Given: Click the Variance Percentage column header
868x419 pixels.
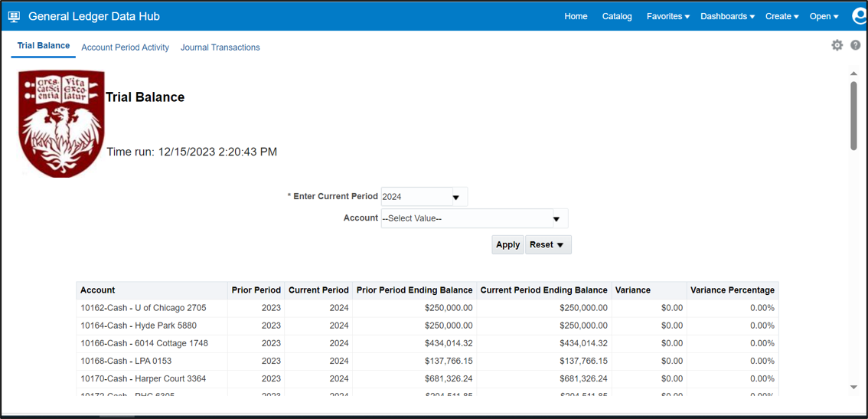Looking at the screenshot, I should [733, 290].
